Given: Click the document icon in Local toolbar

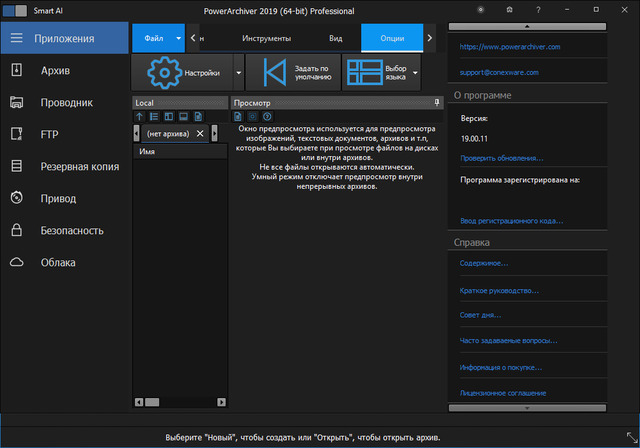Looking at the screenshot, I should coord(198,117).
